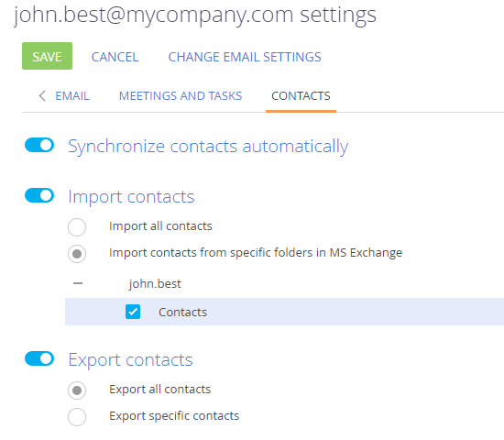Click the Contacts folder row label

(182, 313)
